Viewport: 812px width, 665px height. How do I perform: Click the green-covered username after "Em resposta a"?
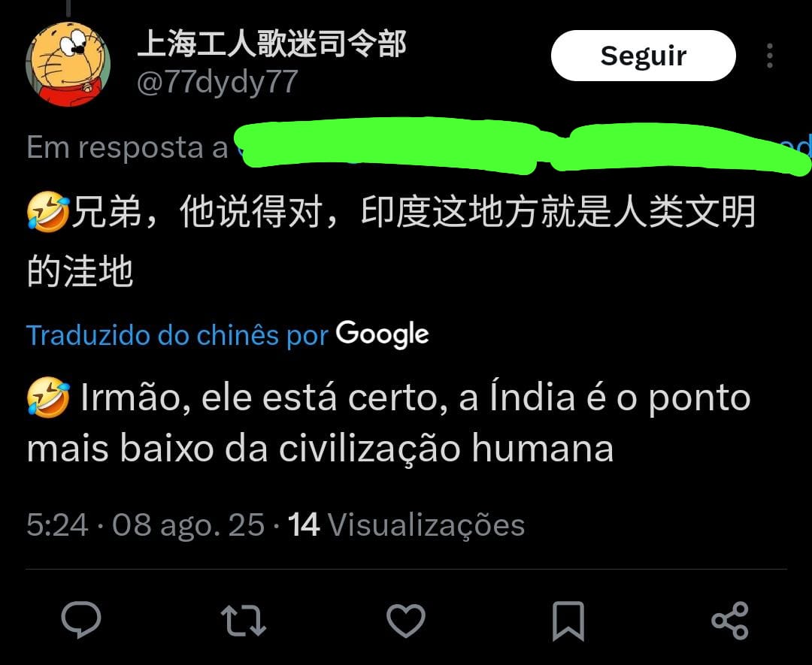tap(523, 146)
